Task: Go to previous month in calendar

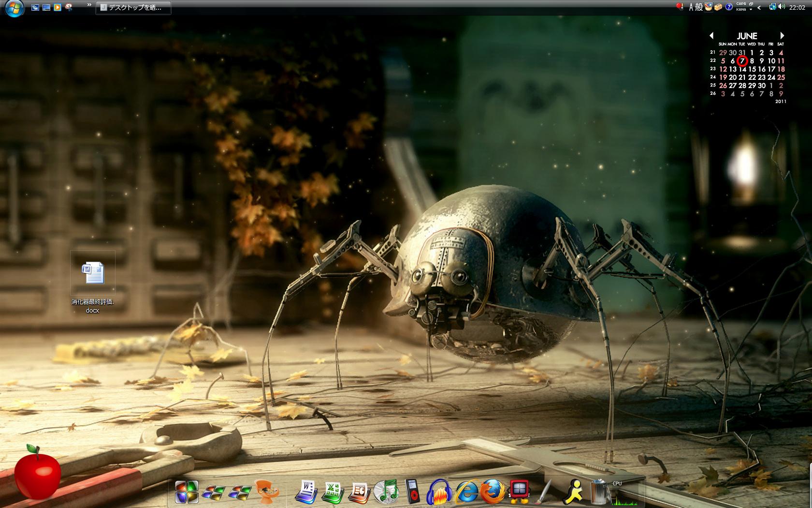Action: (711, 35)
